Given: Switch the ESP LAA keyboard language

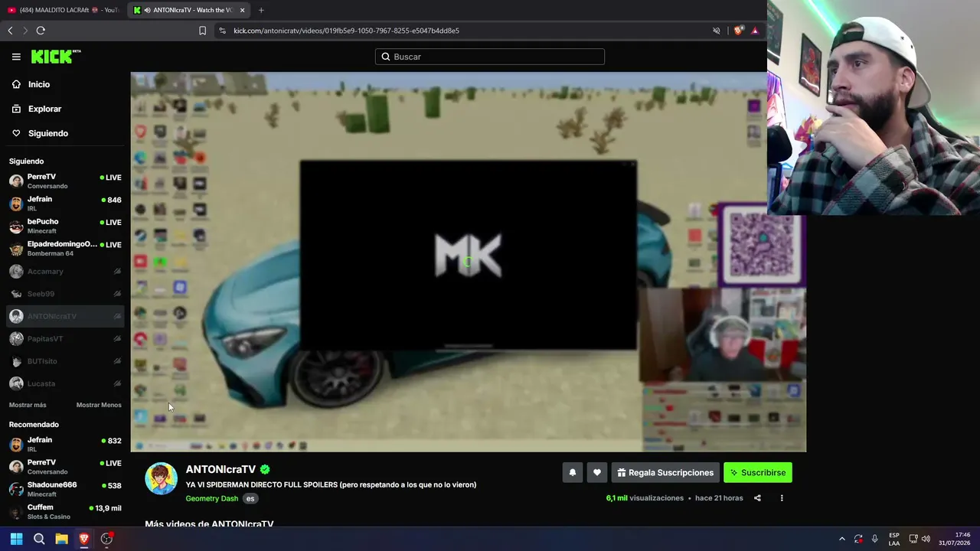Looking at the screenshot, I should [x=894, y=539].
